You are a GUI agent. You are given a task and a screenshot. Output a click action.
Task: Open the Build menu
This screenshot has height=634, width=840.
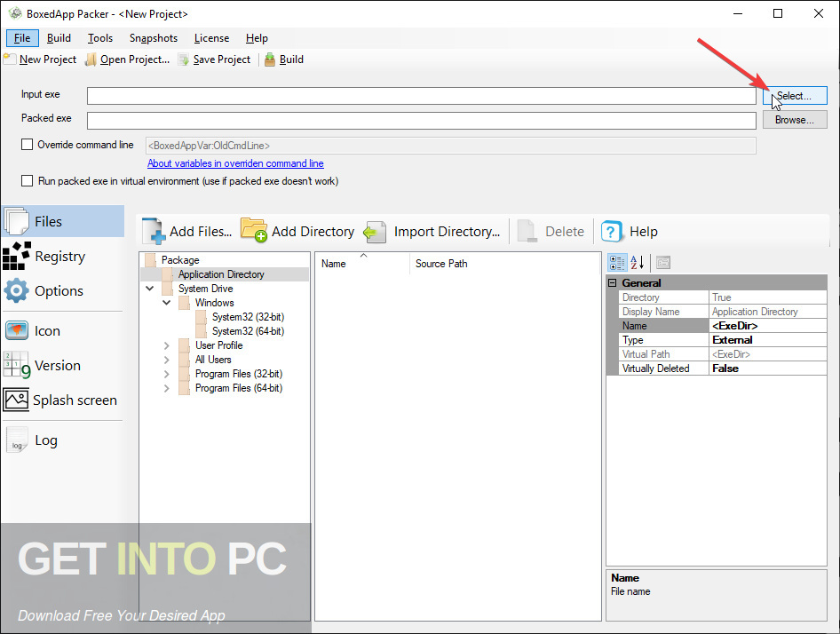(x=59, y=38)
